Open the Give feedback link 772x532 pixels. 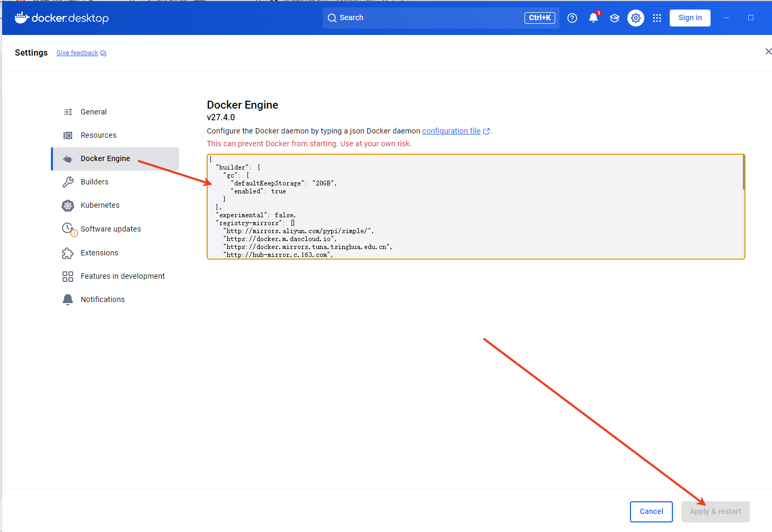tap(77, 53)
